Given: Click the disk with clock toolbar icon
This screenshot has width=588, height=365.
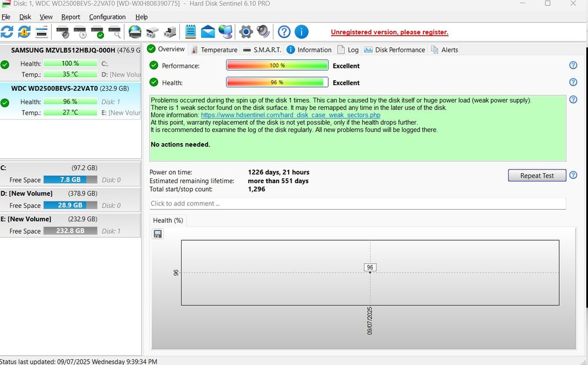Looking at the screenshot, I should [80, 32].
